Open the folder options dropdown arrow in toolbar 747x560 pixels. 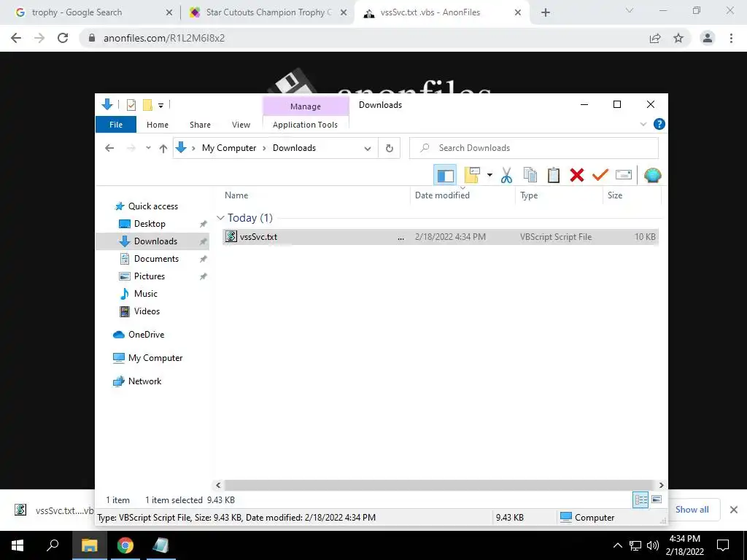[x=489, y=175]
